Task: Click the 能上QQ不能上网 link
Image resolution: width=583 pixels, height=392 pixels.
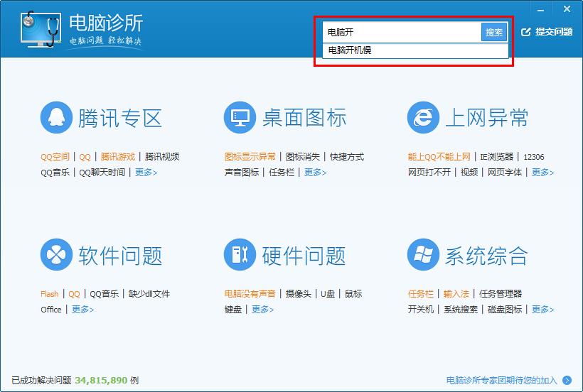Action: coord(439,157)
